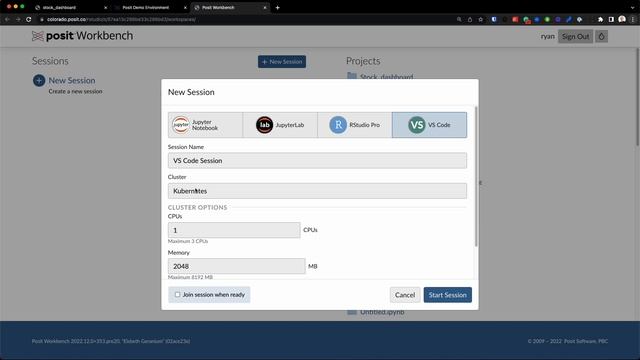Viewport: 640px width, 360px height.
Task: Click the VS Code VS icon
Action: (417, 125)
